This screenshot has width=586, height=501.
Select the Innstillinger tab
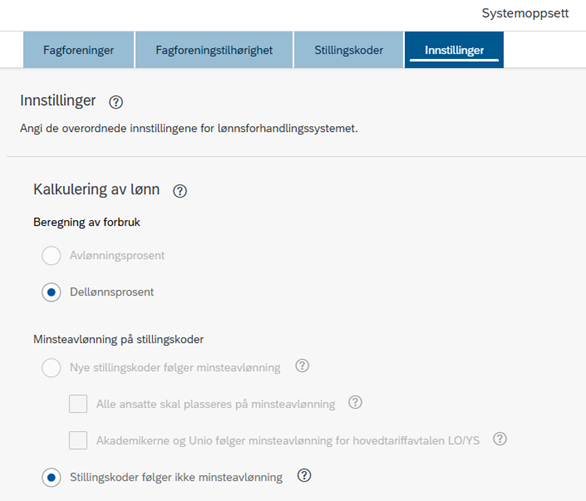454,50
